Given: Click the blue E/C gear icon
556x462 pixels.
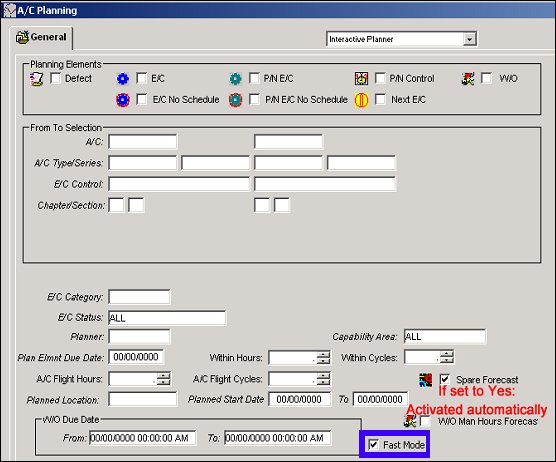Looking at the screenshot, I should click(123, 78).
